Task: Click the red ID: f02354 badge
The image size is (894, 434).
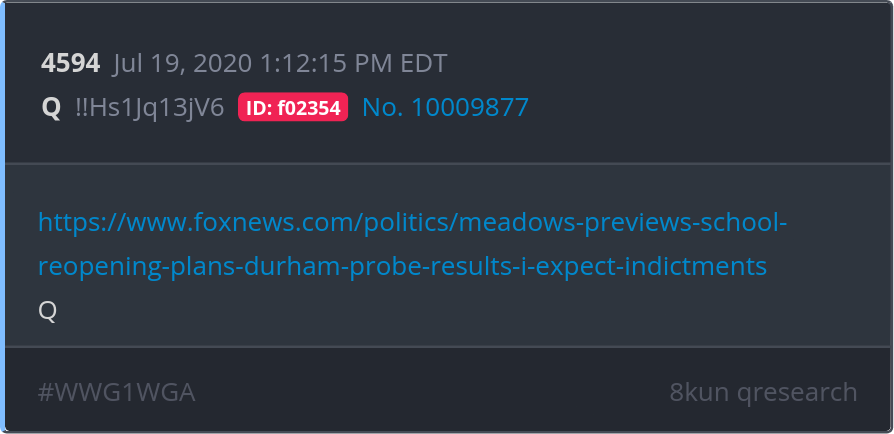Action: pyautogui.click(x=293, y=107)
